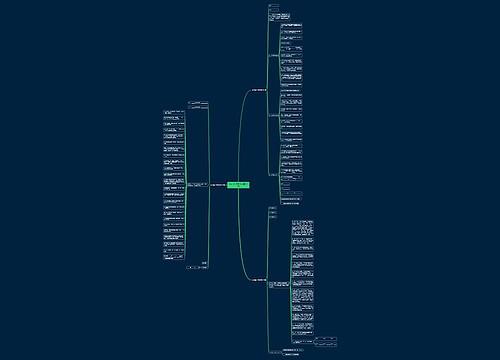Click the paragraph node near the top of the upper-right branch
Image resolution: width=500 pixels, height=360 pixels.
point(279,17)
